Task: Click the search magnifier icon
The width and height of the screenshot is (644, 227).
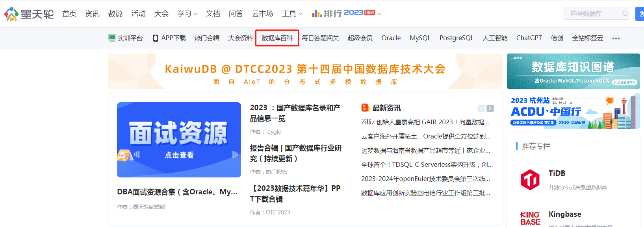Action: pos(625,14)
